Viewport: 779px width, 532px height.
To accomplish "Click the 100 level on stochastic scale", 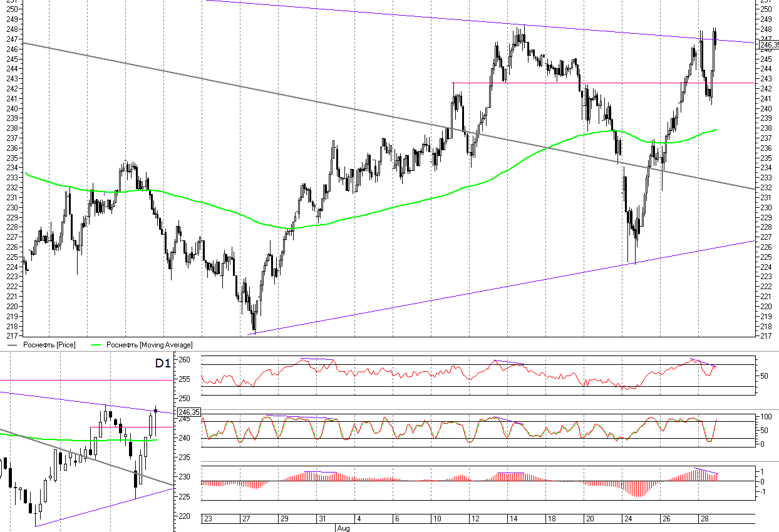I will [765, 417].
